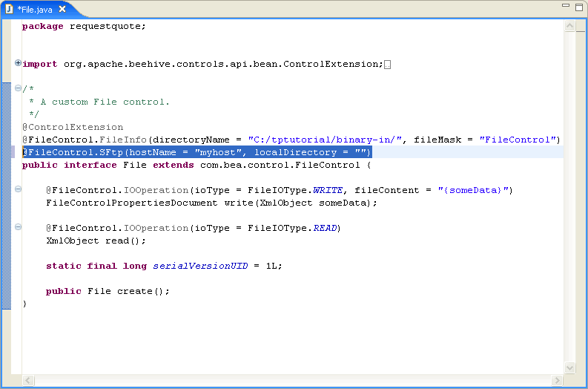588x389 pixels.
Task: Click 'File create();' method declaration
Action: [128, 291]
